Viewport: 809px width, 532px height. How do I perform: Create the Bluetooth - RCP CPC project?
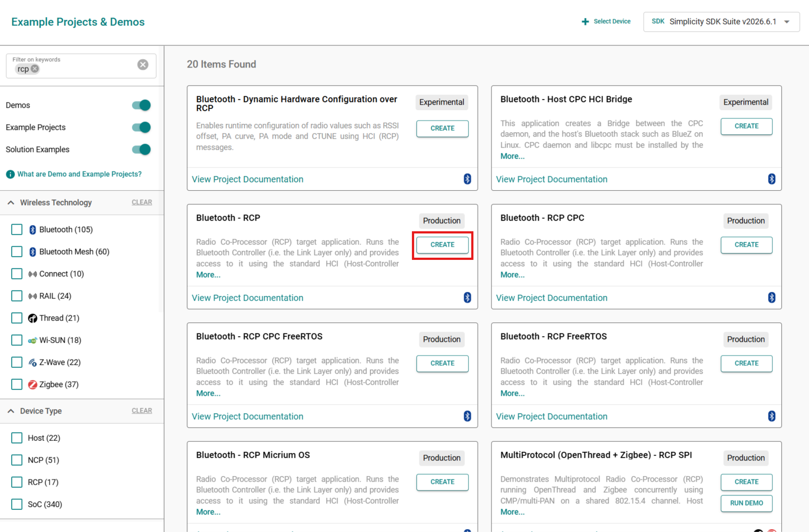click(x=747, y=244)
